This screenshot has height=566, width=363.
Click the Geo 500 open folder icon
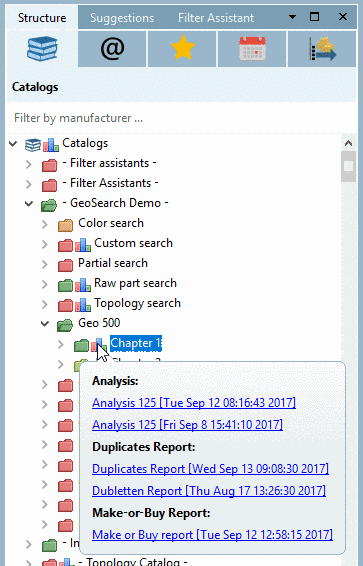65,325
